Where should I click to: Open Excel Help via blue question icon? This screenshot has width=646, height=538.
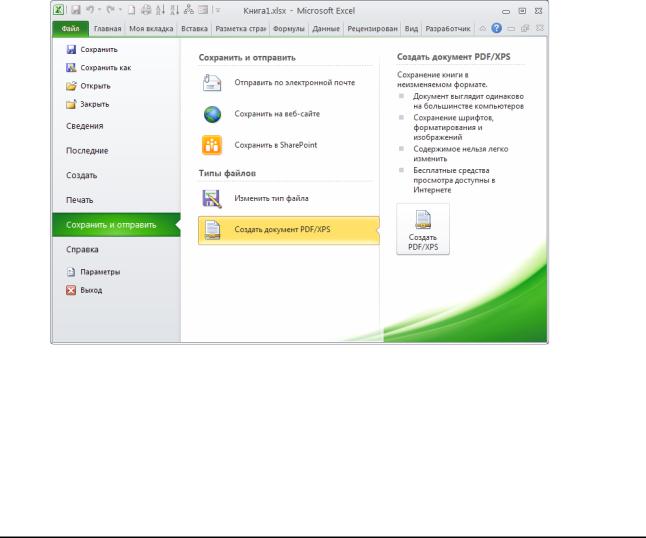496,28
